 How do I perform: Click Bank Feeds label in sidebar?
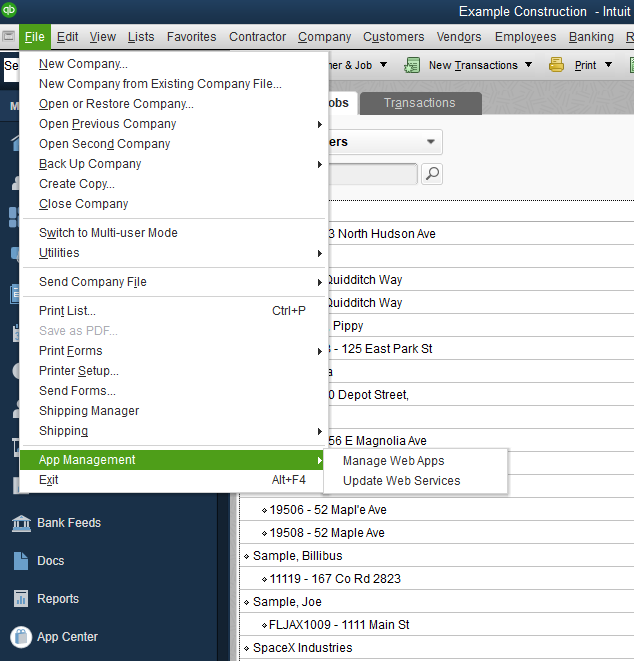(x=69, y=523)
